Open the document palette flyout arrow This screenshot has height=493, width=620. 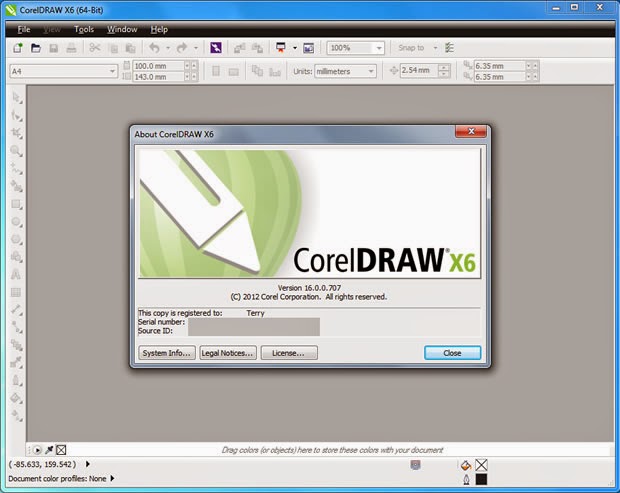point(37,450)
